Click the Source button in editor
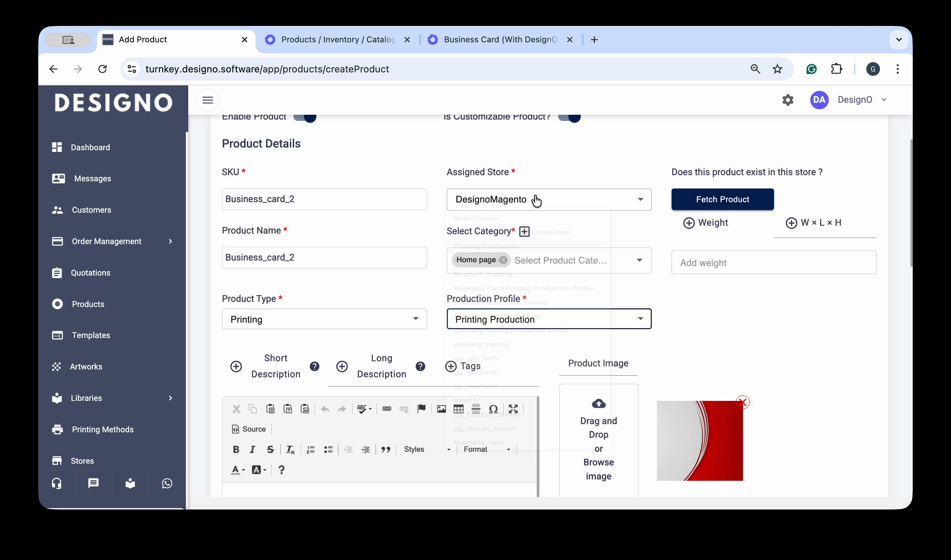 click(249, 429)
